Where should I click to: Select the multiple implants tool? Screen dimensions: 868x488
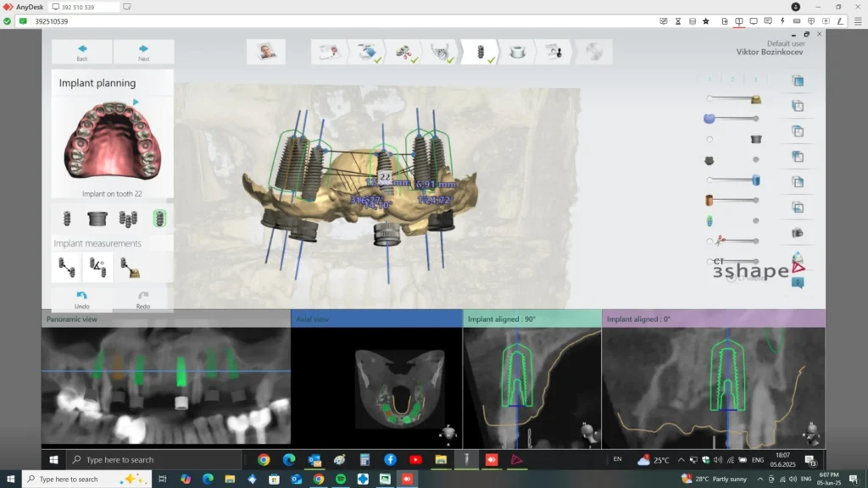pyautogui.click(x=128, y=219)
